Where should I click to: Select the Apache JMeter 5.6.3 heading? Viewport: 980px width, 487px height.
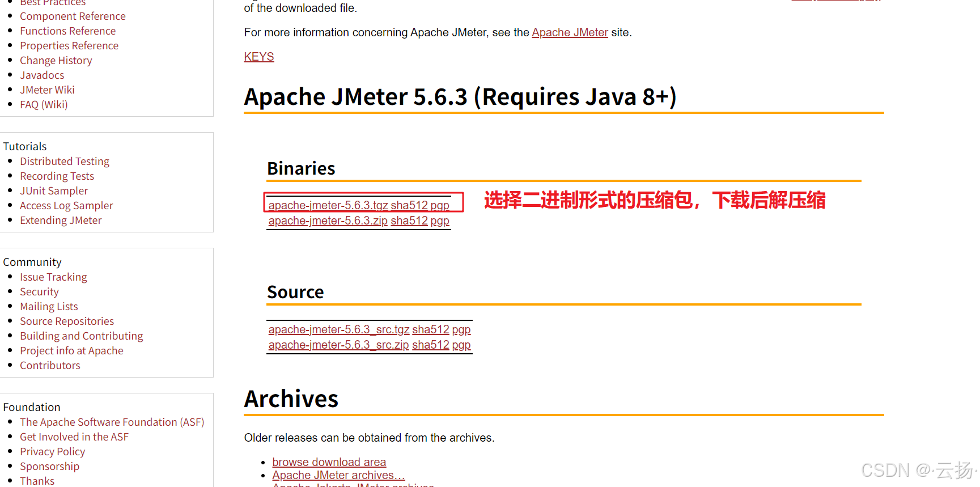point(460,97)
